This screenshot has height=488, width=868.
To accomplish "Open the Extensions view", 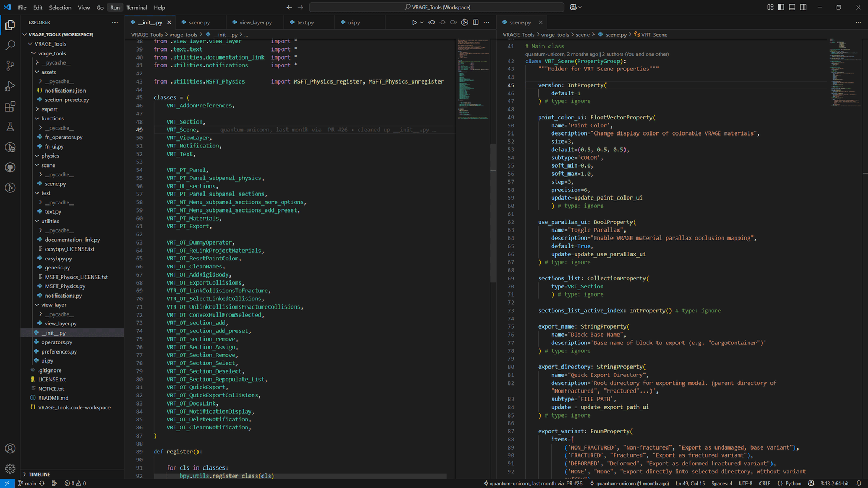I will pos(10,107).
